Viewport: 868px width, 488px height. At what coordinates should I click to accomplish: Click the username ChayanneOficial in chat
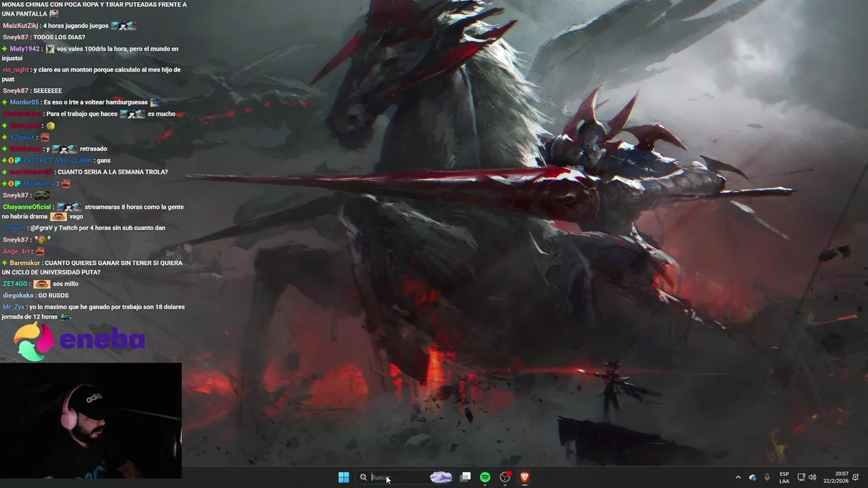28,207
